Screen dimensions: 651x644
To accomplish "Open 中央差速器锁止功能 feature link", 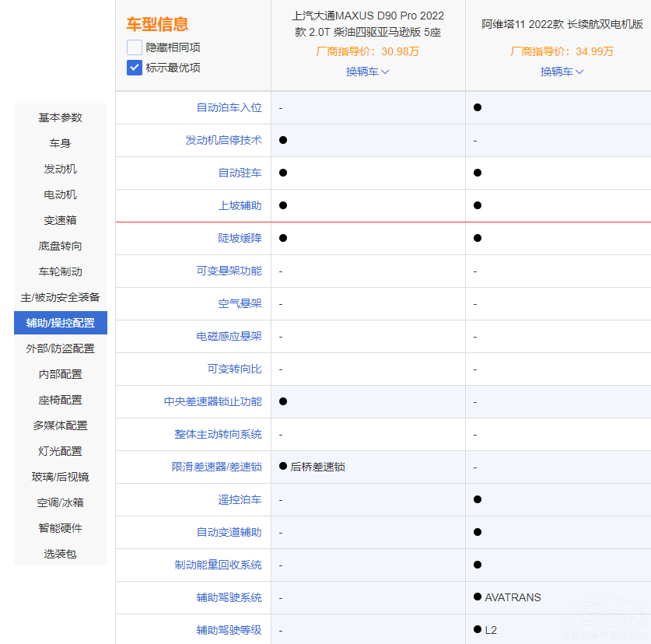I will pyautogui.click(x=212, y=401).
